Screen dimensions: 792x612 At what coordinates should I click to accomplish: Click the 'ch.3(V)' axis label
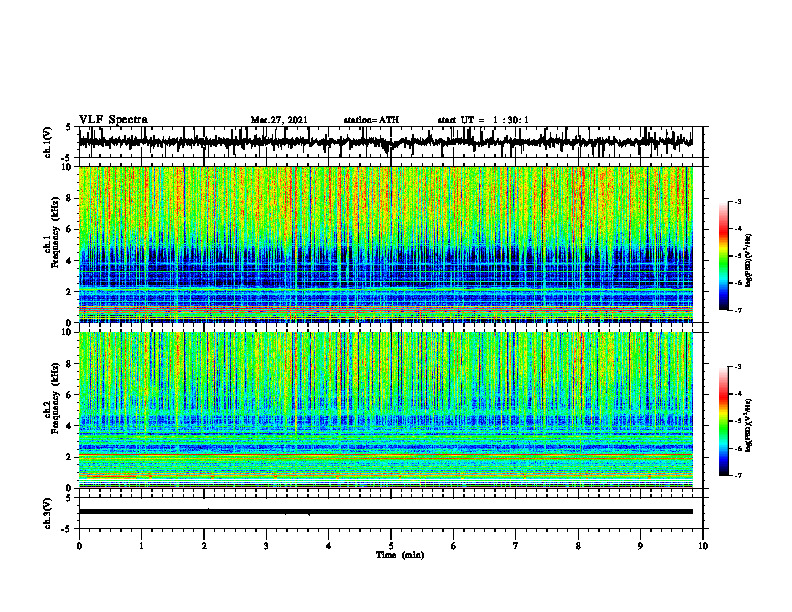(48, 514)
